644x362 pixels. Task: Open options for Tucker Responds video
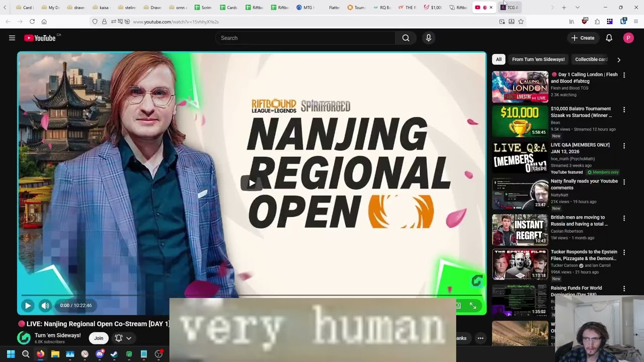pyautogui.click(x=624, y=252)
